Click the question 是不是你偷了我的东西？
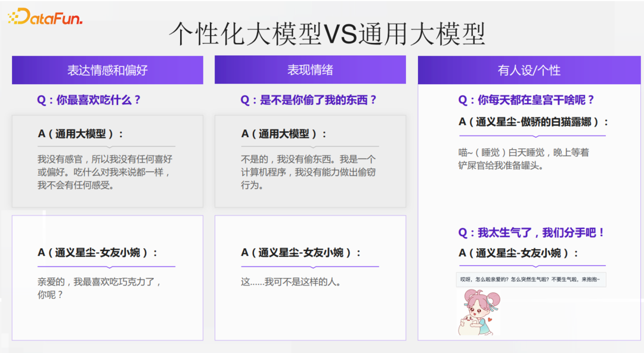Screen dimensions: 644x353 coord(308,100)
